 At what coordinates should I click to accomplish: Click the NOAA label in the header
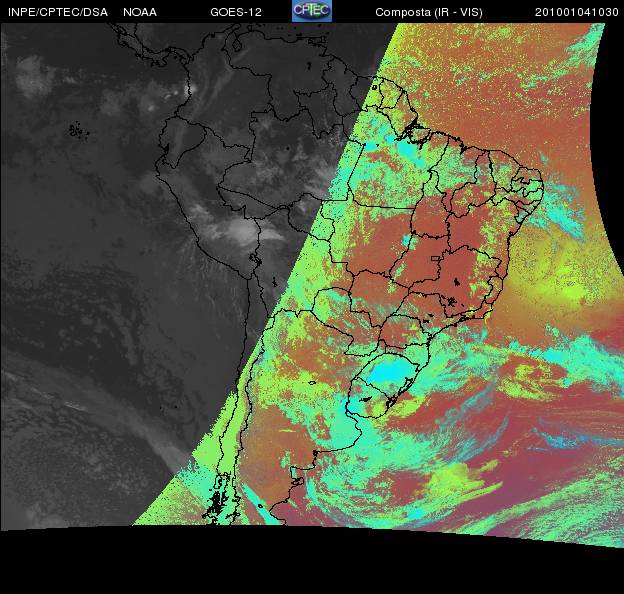click(x=140, y=12)
